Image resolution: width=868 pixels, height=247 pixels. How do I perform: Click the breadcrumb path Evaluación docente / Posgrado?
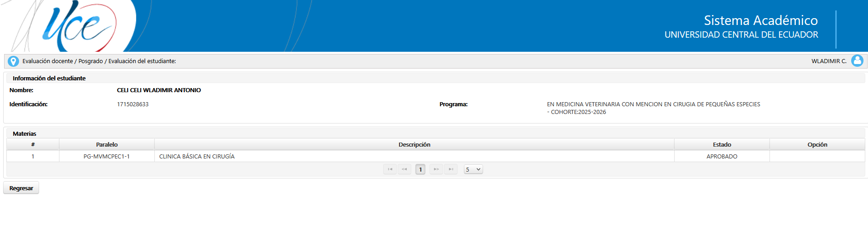(63, 61)
